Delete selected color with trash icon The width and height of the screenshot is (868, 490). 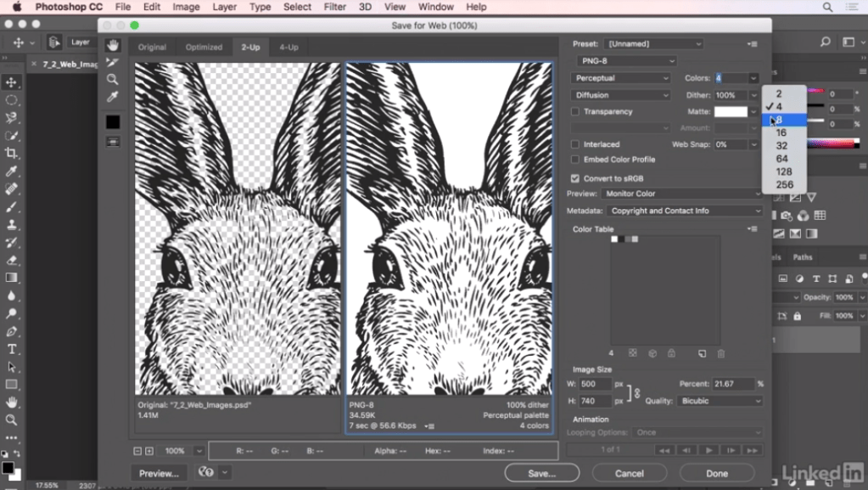(x=721, y=353)
